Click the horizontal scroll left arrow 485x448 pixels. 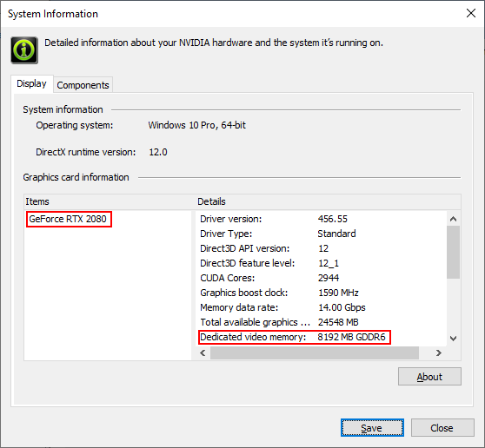203,352
